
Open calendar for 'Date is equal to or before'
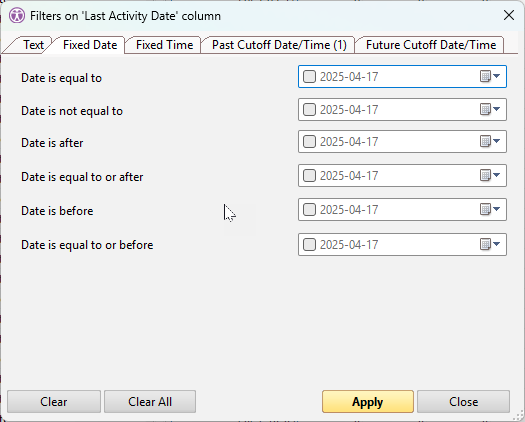485,244
